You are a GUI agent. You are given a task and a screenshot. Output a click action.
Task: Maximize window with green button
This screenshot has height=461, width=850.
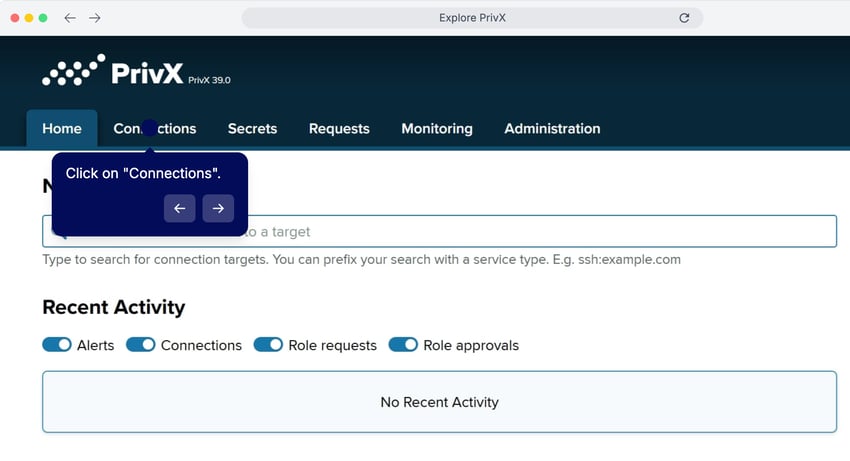[43, 18]
